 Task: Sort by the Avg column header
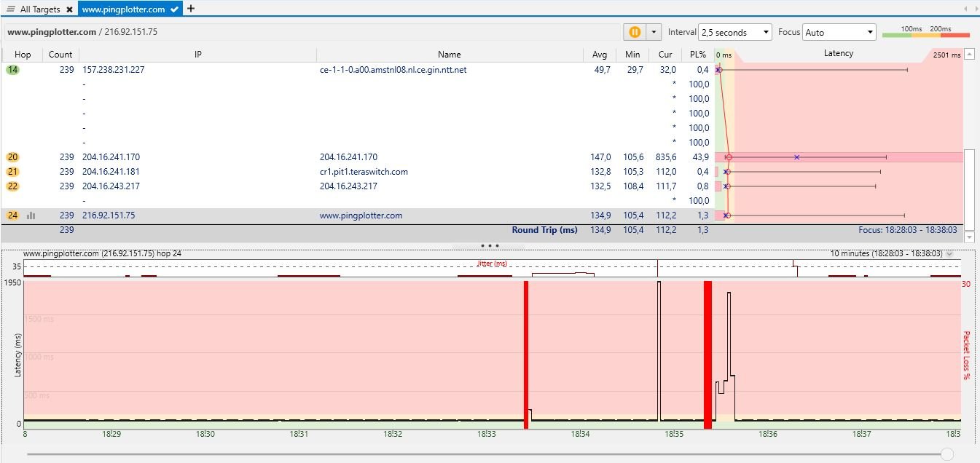coord(600,55)
